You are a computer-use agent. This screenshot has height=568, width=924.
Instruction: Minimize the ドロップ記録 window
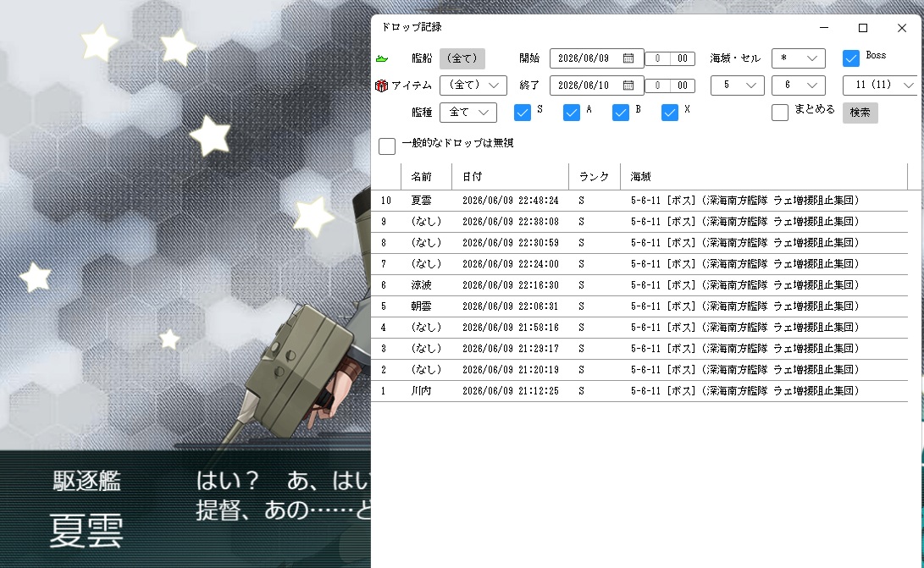click(824, 28)
